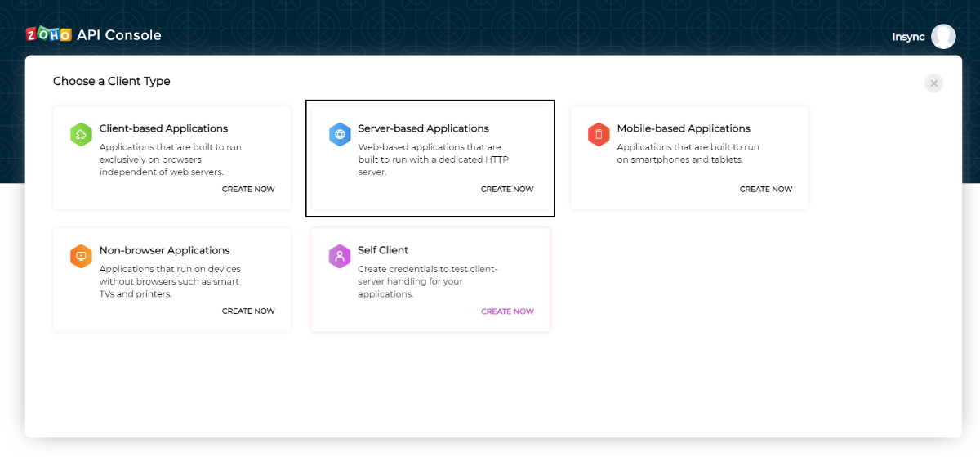This screenshot has height=457, width=980.
Task: Click CREATE NOW under Self Client
Action: [507, 311]
